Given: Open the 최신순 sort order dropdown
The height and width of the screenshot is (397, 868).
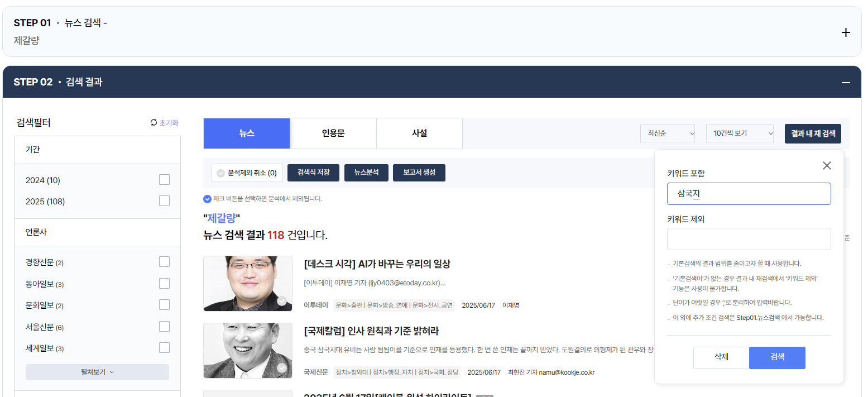Looking at the screenshot, I should point(667,133).
